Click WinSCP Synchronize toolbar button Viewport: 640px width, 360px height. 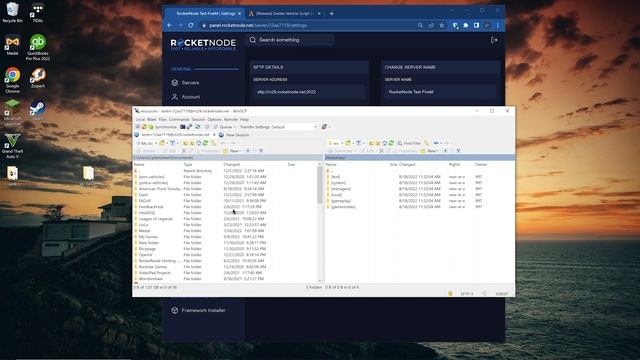162,127
